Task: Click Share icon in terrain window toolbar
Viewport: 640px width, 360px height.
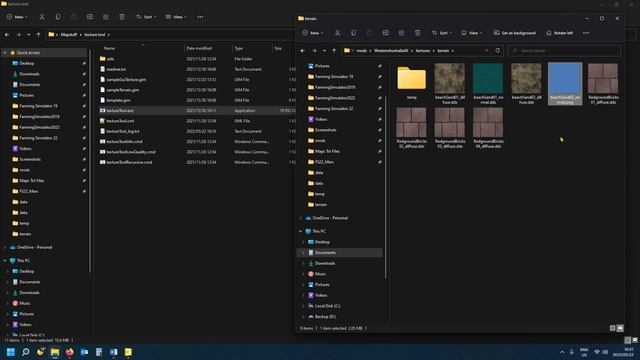Action: pyautogui.click(x=401, y=33)
